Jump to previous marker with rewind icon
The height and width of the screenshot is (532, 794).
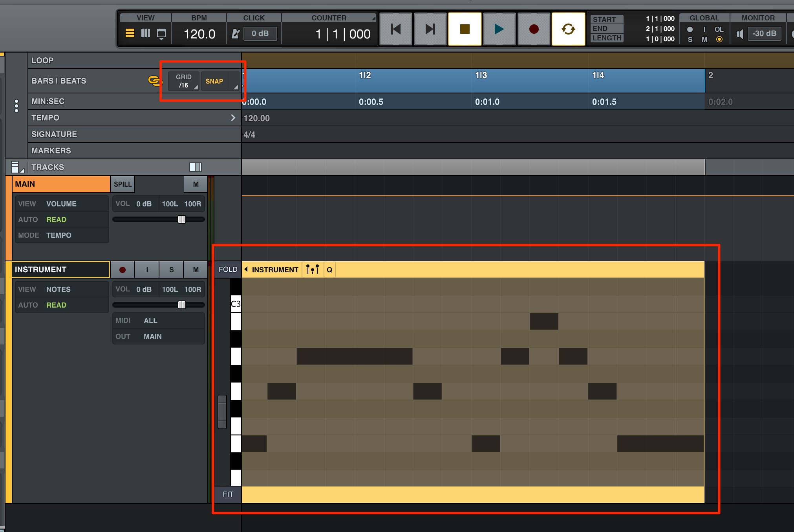[x=396, y=29]
